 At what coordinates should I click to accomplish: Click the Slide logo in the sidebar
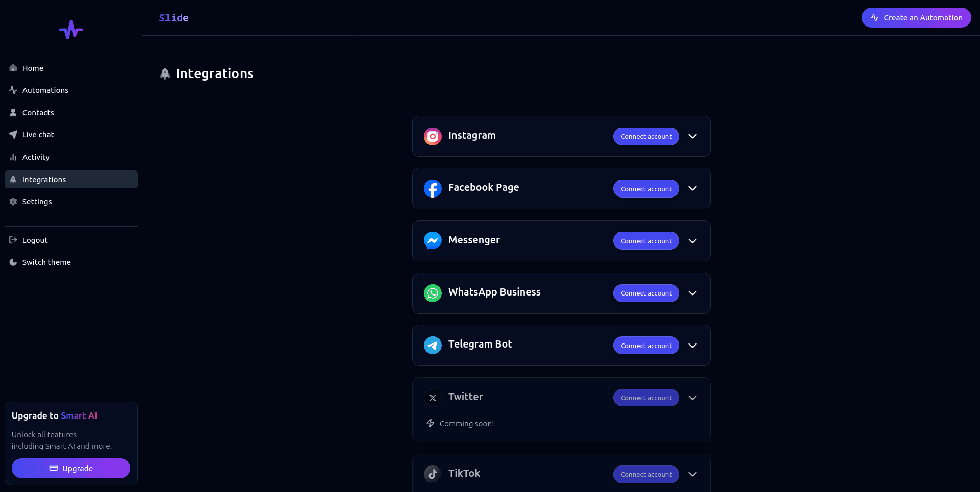pyautogui.click(x=70, y=30)
